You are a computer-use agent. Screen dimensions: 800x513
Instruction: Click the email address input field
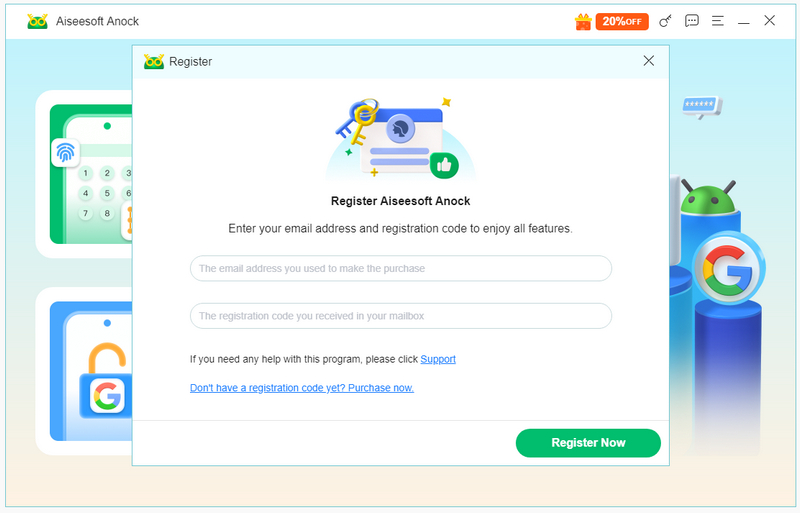(400, 268)
